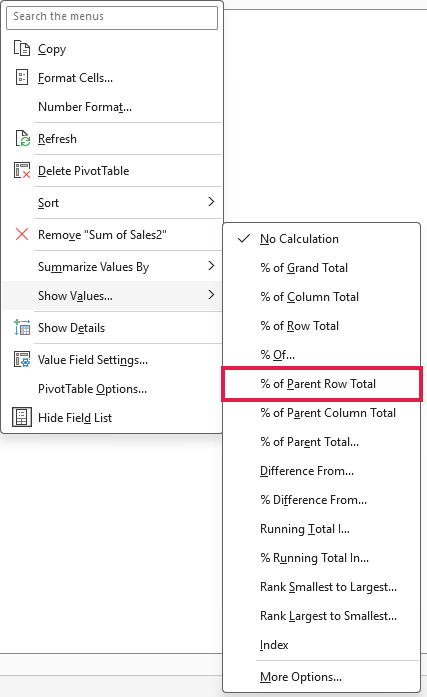Click inside the Search the menus box
This screenshot has height=697, width=427.
point(112,17)
